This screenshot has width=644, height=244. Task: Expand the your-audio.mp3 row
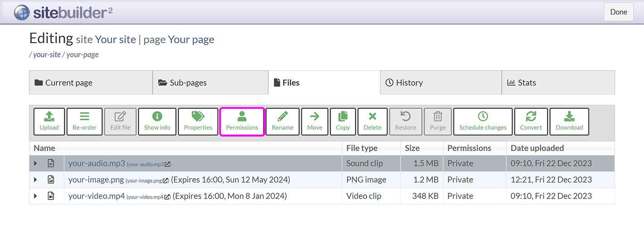[36, 164]
